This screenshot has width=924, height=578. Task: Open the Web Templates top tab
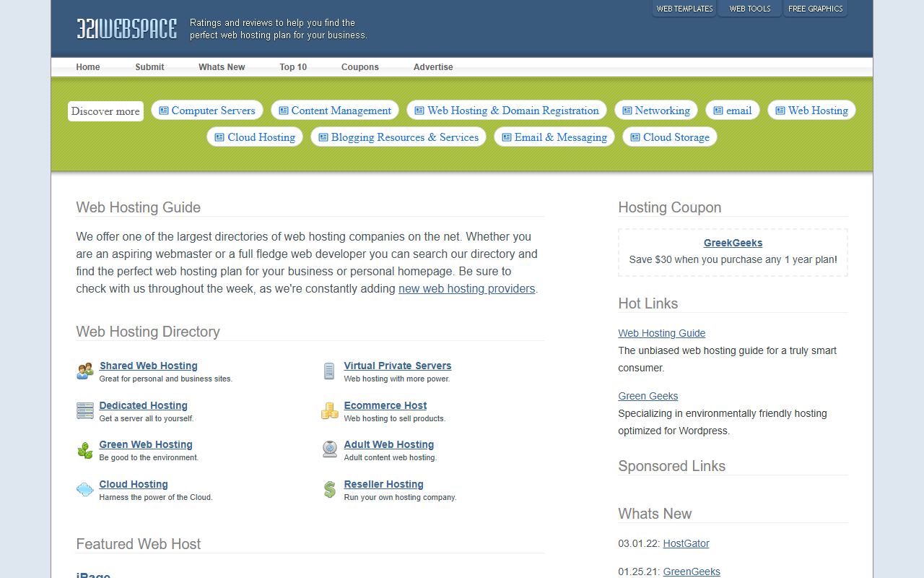684,9
